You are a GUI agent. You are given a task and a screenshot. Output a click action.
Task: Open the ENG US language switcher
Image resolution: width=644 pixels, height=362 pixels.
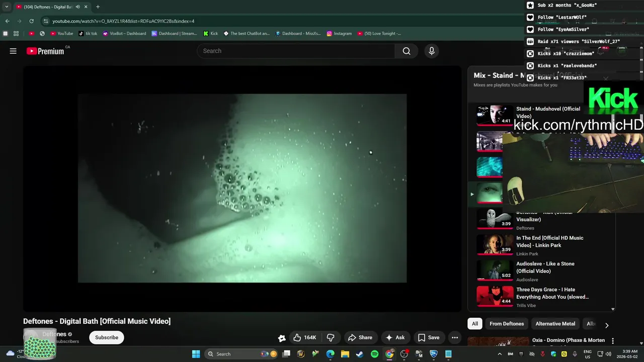(x=588, y=354)
